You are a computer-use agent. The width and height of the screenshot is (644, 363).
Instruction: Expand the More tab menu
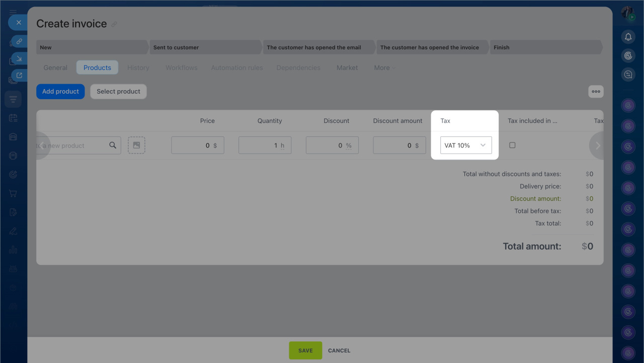384,68
